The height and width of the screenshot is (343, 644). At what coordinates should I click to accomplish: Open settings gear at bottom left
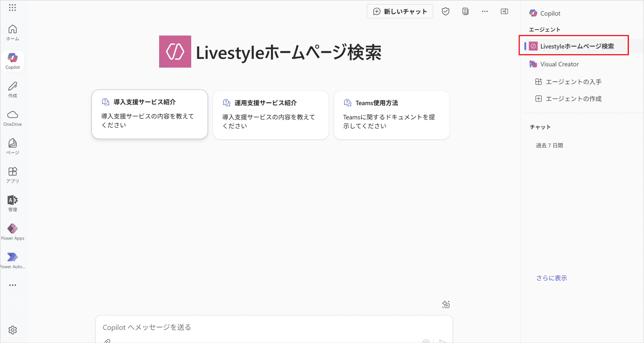pos(13,330)
